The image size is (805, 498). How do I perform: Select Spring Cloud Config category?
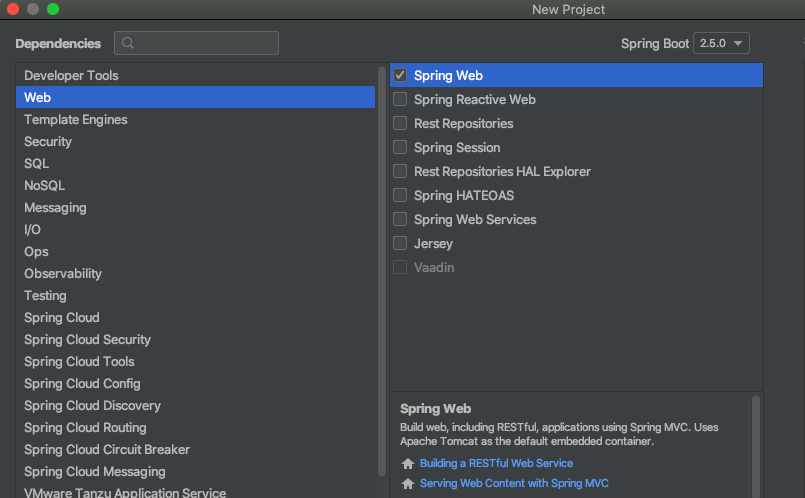(x=196, y=384)
